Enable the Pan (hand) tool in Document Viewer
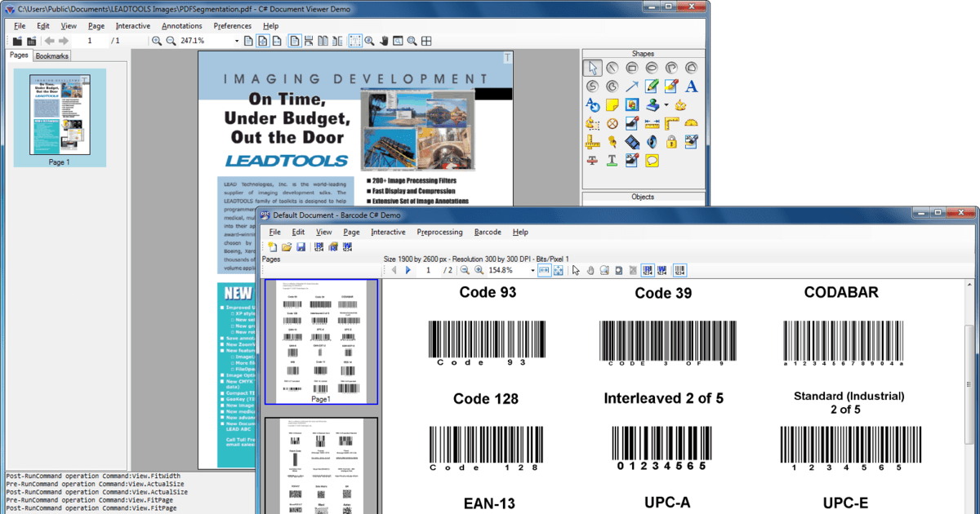 (383, 41)
